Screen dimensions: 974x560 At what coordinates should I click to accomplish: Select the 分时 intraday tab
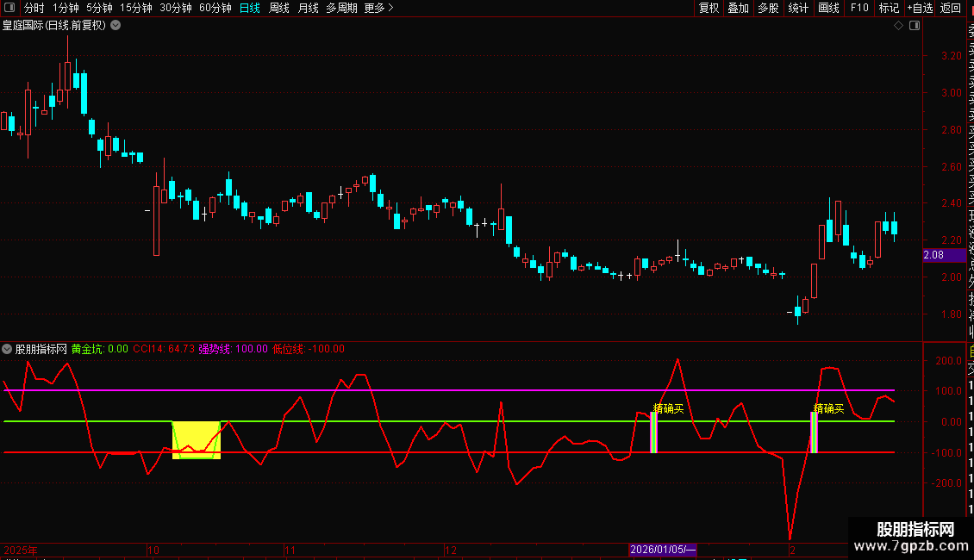click(x=34, y=9)
